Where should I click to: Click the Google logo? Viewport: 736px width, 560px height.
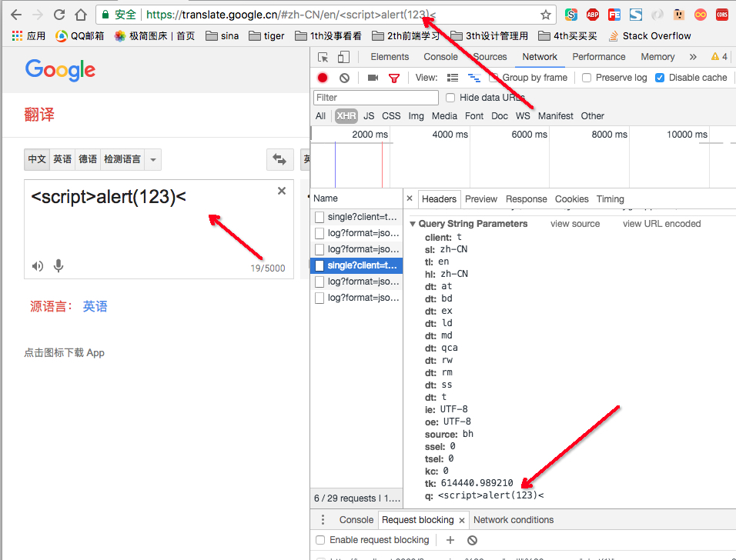[x=60, y=70]
